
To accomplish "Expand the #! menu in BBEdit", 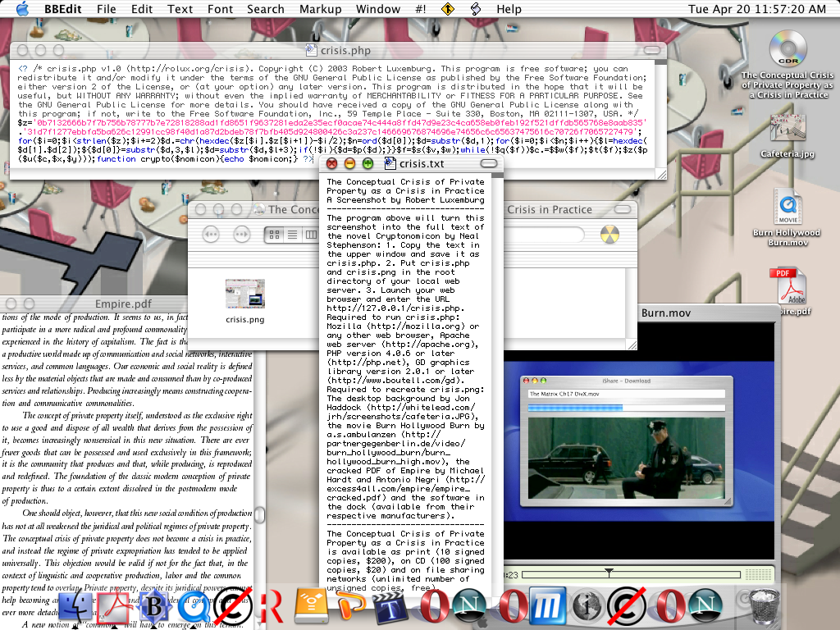I will [x=420, y=9].
